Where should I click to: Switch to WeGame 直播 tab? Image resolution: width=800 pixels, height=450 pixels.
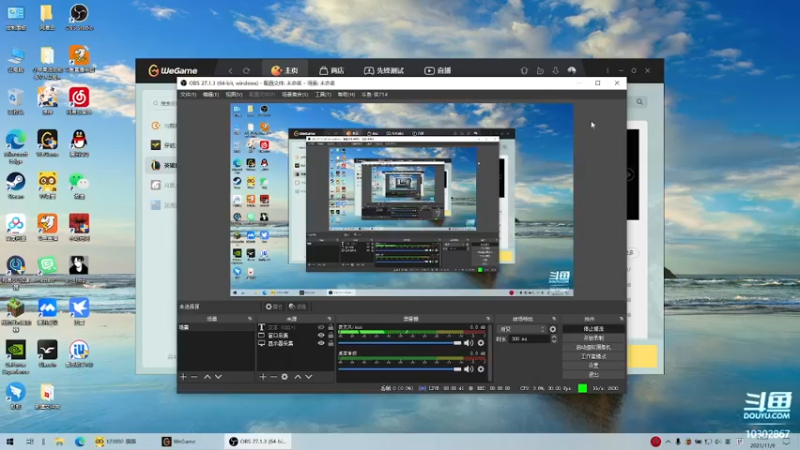pos(438,70)
